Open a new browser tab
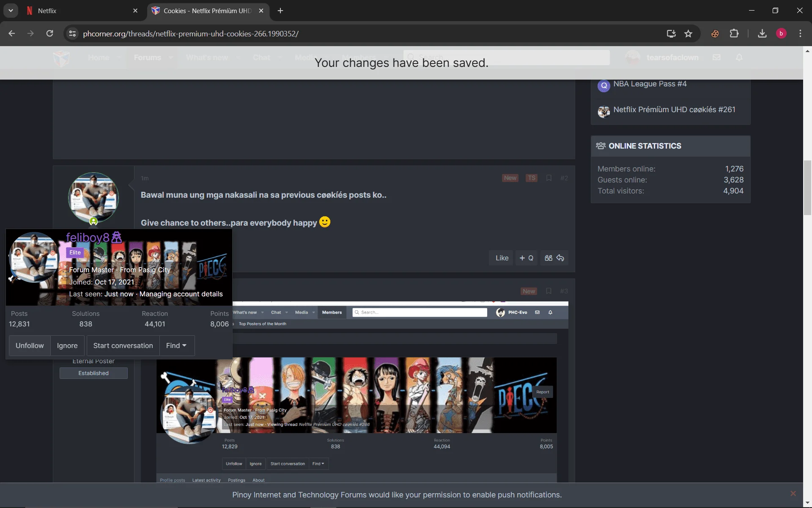Viewport: 812px width, 508px height. coord(280,11)
